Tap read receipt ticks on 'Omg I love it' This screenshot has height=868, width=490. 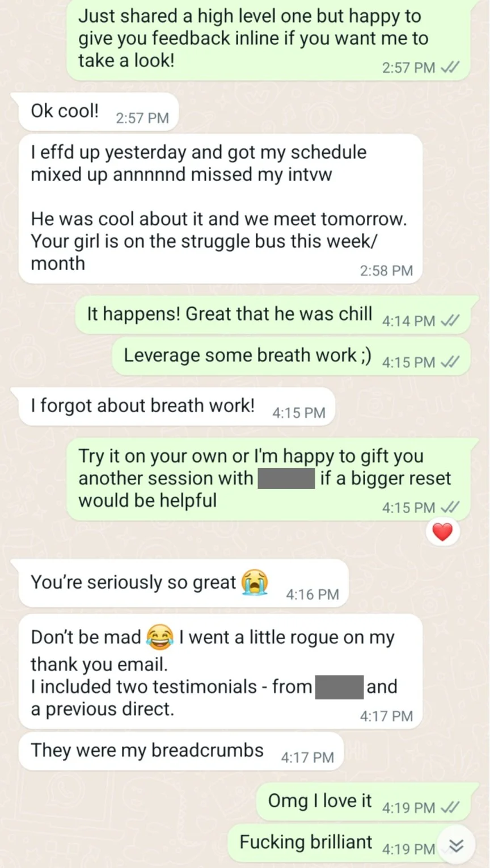click(x=450, y=807)
